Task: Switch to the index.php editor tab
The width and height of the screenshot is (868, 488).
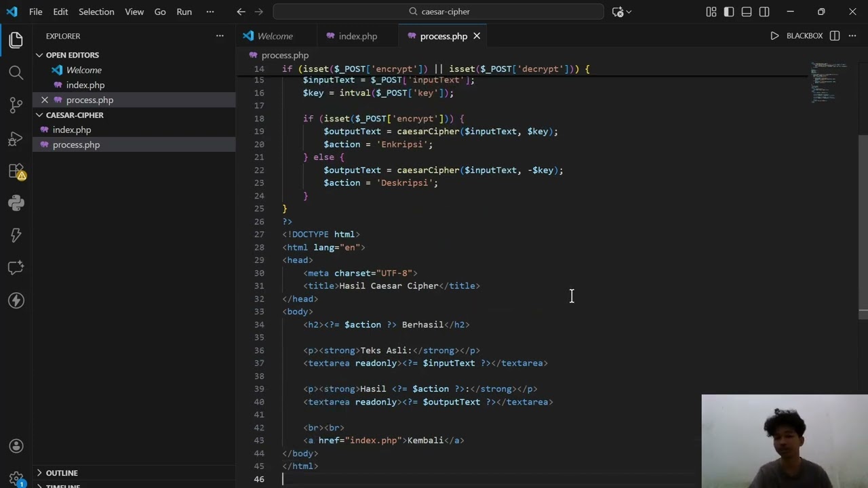Action: point(357,36)
